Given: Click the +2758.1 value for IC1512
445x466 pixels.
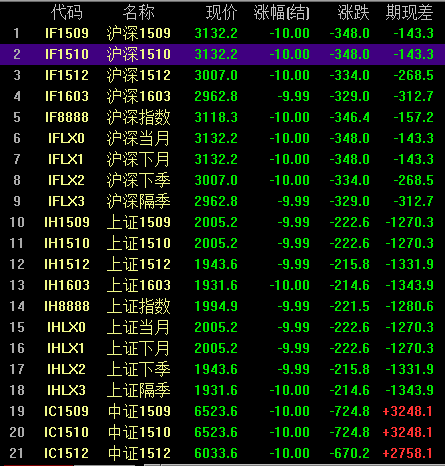Looking at the screenshot, I should [x=408, y=453].
